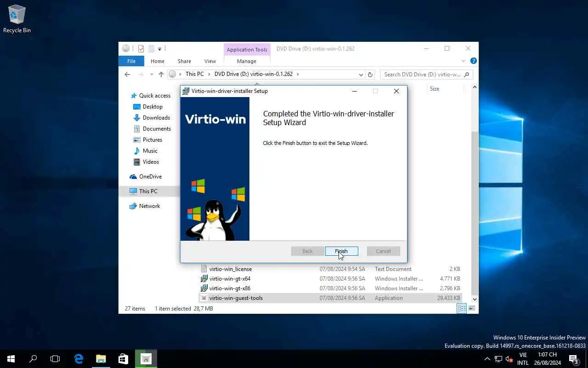Click the Size column header
Image resolution: width=588 pixels, height=368 pixels.
435,89
